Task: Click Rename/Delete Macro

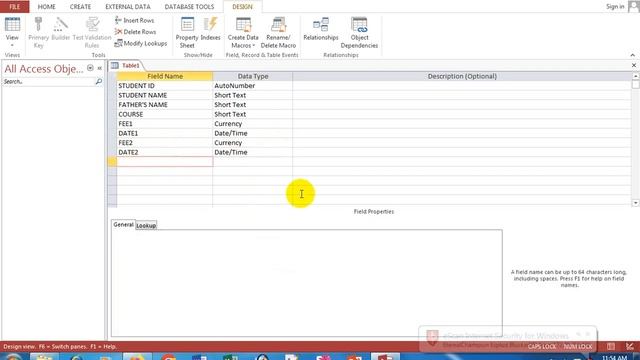Action: pyautogui.click(x=278, y=33)
